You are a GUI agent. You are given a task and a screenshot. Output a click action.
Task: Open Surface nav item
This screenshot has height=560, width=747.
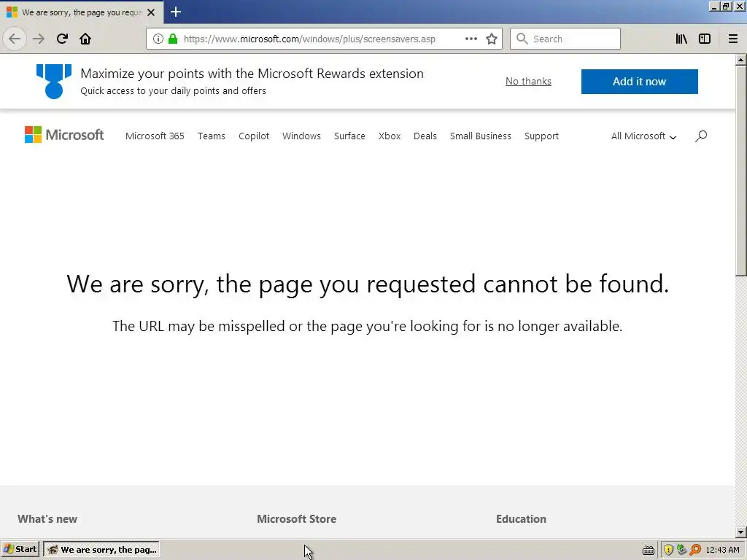pyautogui.click(x=349, y=136)
